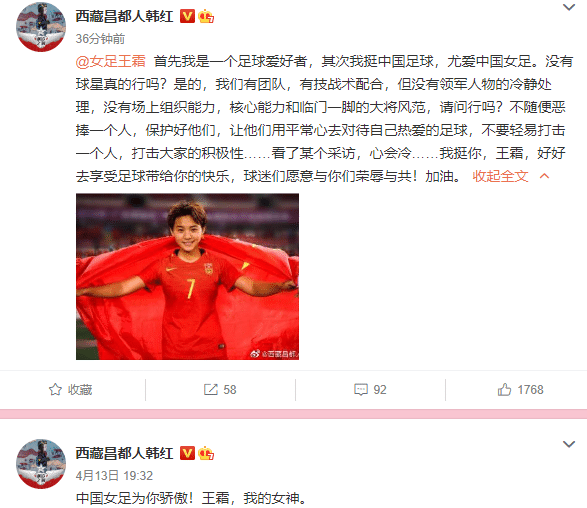
Task: Like the post with thumbs-up icon
Action: [x=504, y=389]
